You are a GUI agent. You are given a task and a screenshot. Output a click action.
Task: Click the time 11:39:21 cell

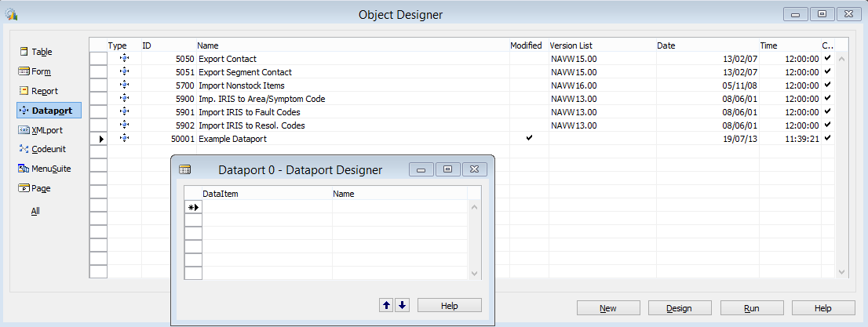click(x=790, y=138)
